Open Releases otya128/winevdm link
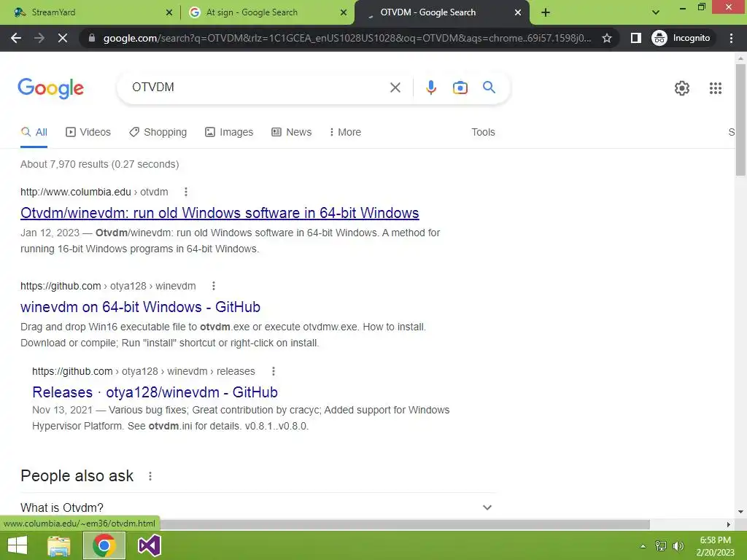 tap(155, 392)
